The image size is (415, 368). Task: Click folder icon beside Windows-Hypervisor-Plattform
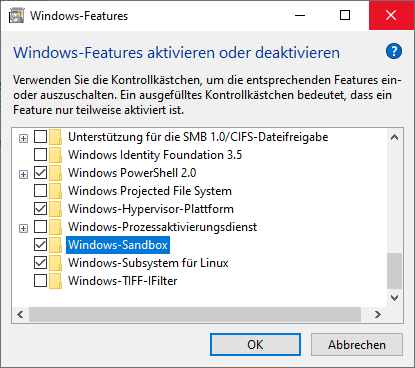[x=55, y=209]
